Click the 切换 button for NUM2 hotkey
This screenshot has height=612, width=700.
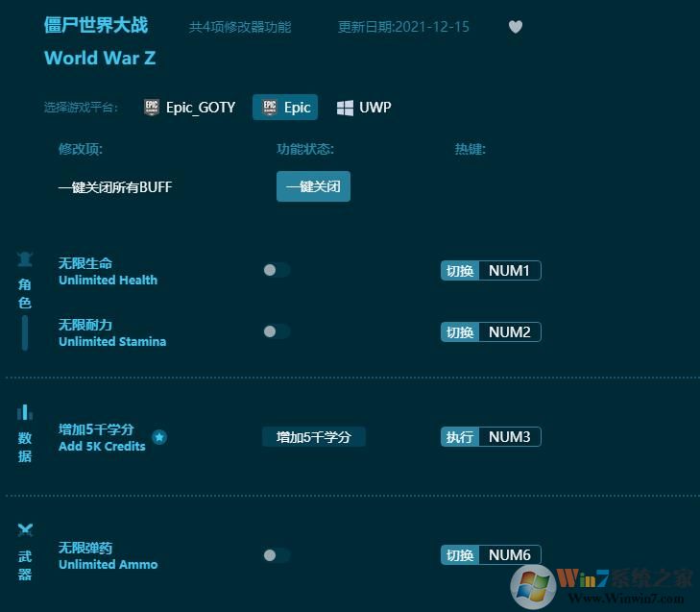460,331
